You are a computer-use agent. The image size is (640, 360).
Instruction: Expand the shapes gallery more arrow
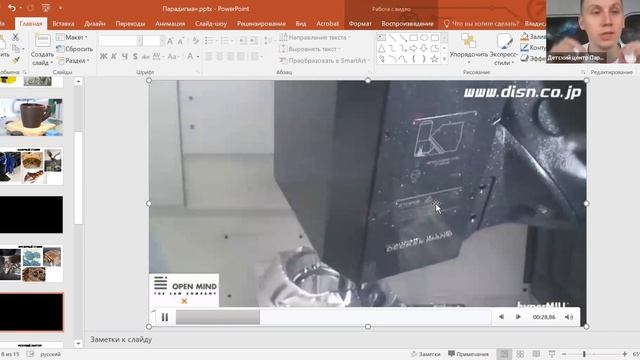point(444,60)
